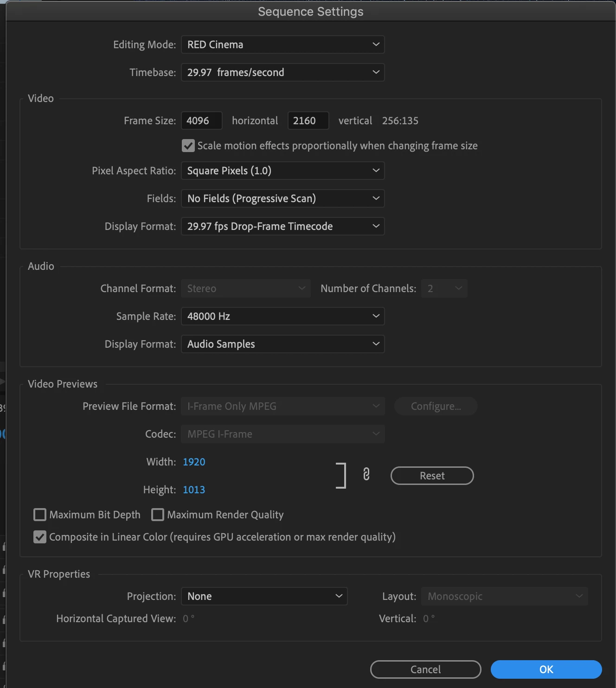The height and width of the screenshot is (688, 616).
Task: Open the video Display Format timecode dropdown
Action: click(x=283, y=226)
